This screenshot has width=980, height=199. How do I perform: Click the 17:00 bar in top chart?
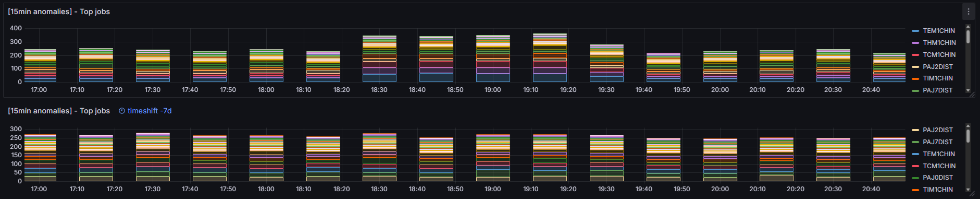tap(40, 65)
